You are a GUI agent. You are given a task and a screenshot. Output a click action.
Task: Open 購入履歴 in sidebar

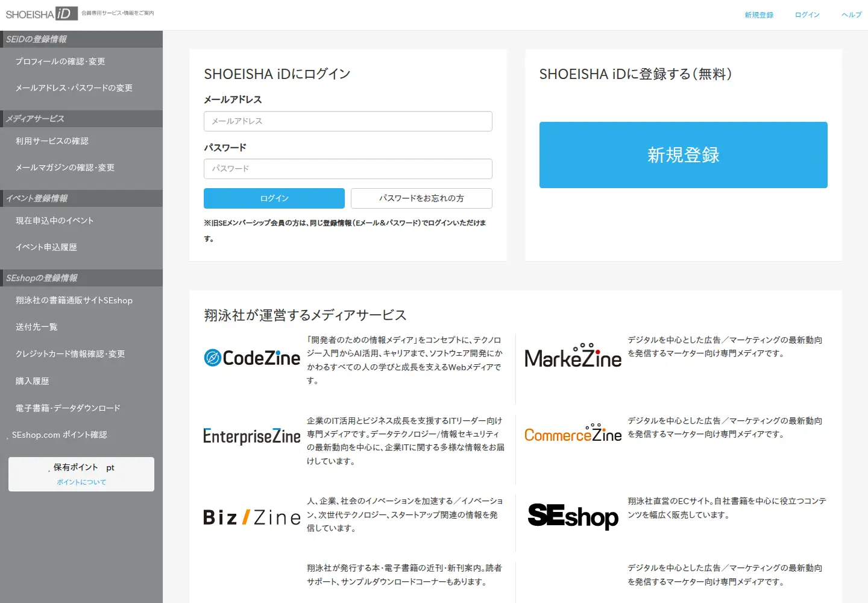33,381
